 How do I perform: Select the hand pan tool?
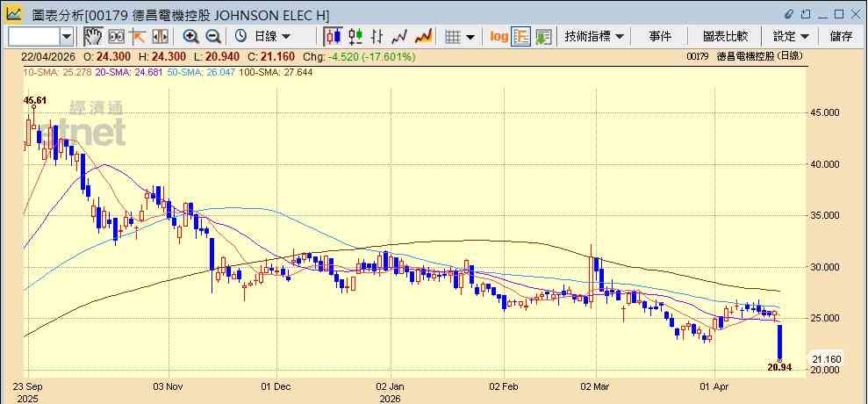93,37
